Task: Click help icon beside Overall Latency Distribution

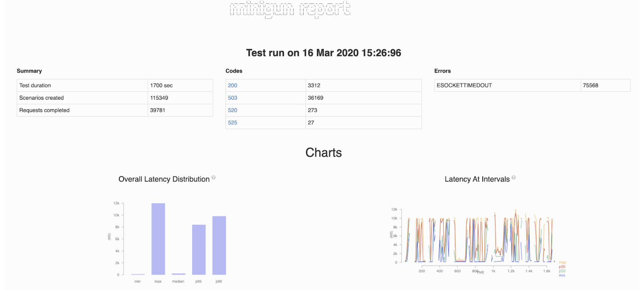Action: [x=213, y=177]
